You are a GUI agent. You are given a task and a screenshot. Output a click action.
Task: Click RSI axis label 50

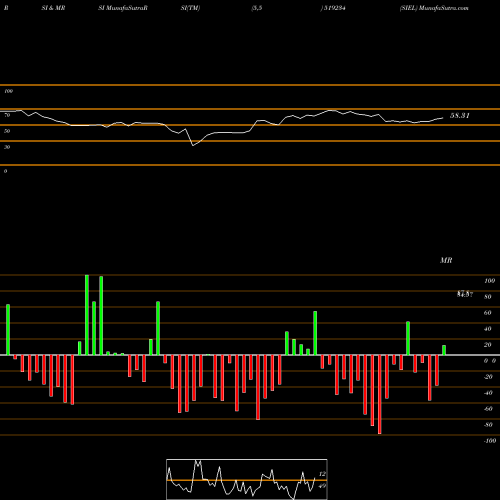click(x=7, y=131)
